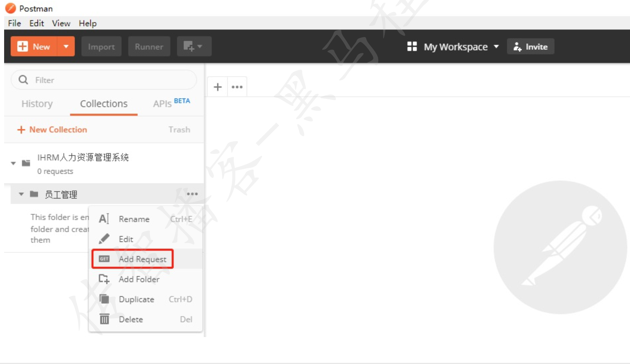Switch to the APIs BETA tab
The height and width of the screenshot is (364, 630).
(x=172, y=103)
